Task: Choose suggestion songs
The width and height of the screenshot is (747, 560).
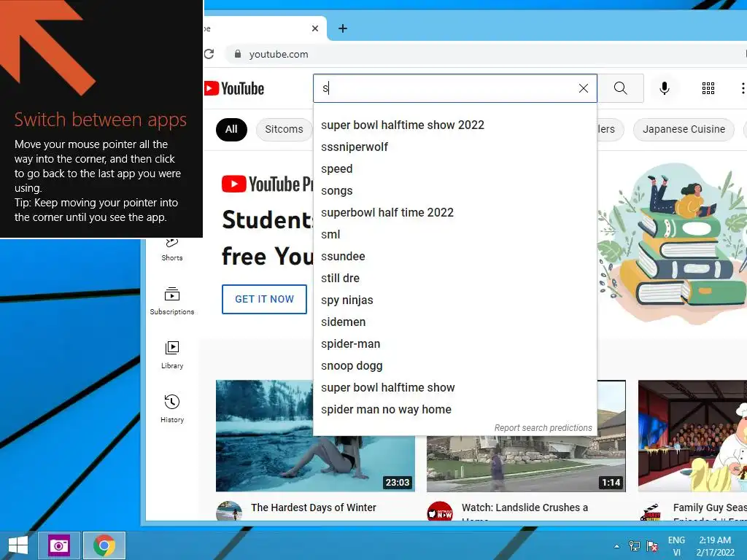Action: (455, 191)
